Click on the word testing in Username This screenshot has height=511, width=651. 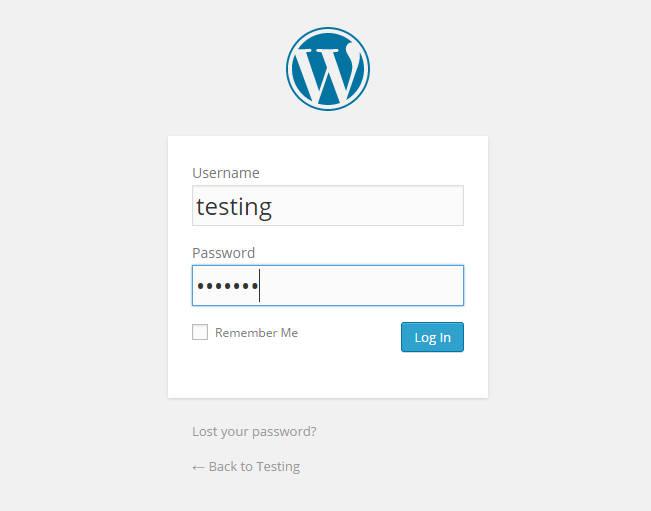pos(234,207)
